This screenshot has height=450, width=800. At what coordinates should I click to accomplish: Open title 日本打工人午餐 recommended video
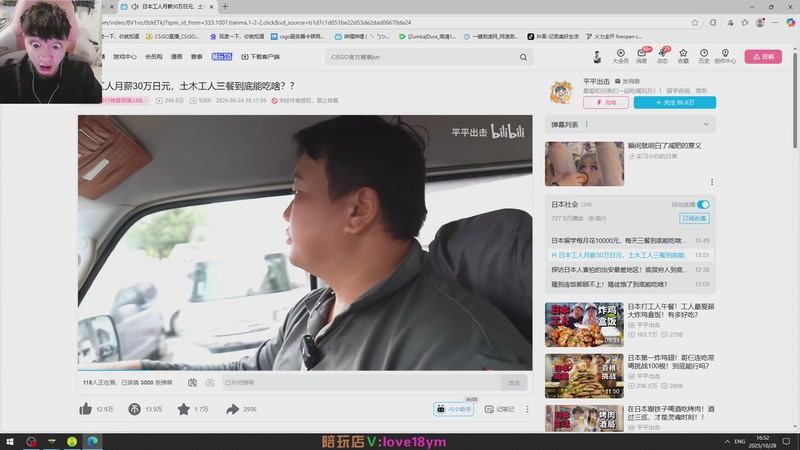(670, 311)
